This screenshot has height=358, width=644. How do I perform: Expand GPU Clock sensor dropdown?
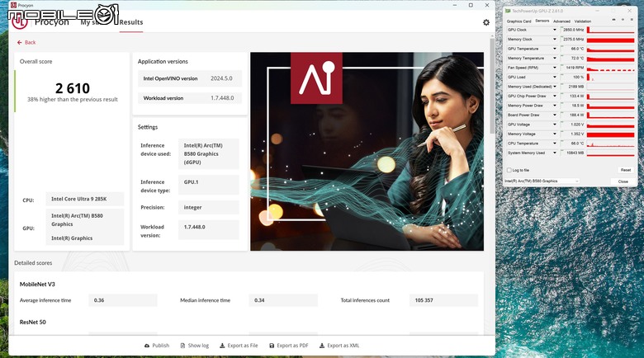click(555, 30)
